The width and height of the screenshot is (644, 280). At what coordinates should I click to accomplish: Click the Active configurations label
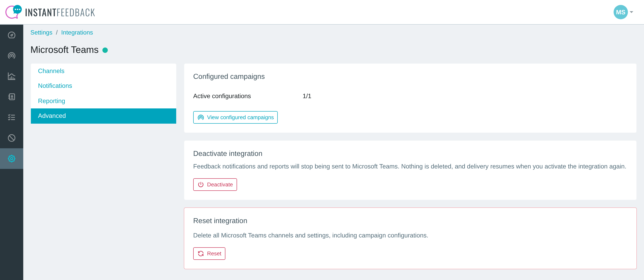click(222, 96)
